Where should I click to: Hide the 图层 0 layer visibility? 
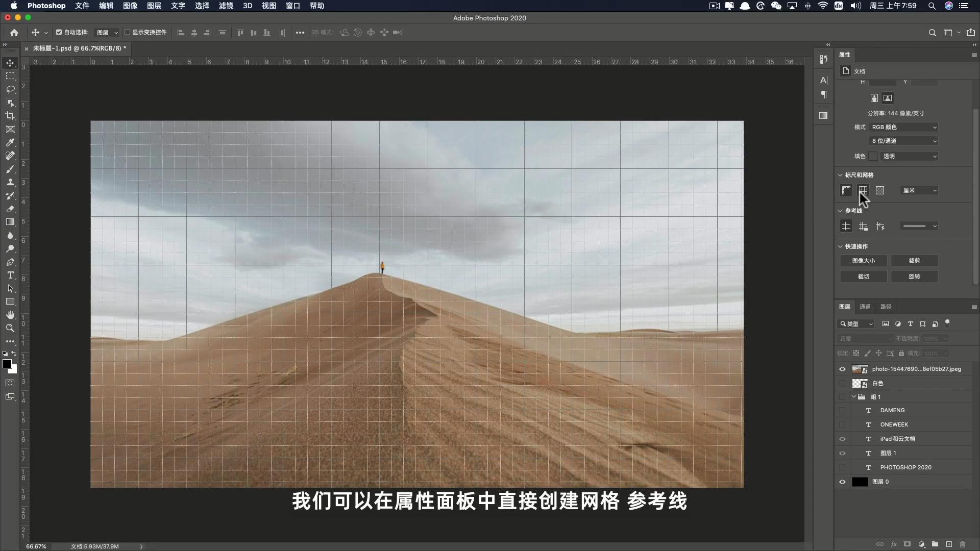[x=842, y=482]
